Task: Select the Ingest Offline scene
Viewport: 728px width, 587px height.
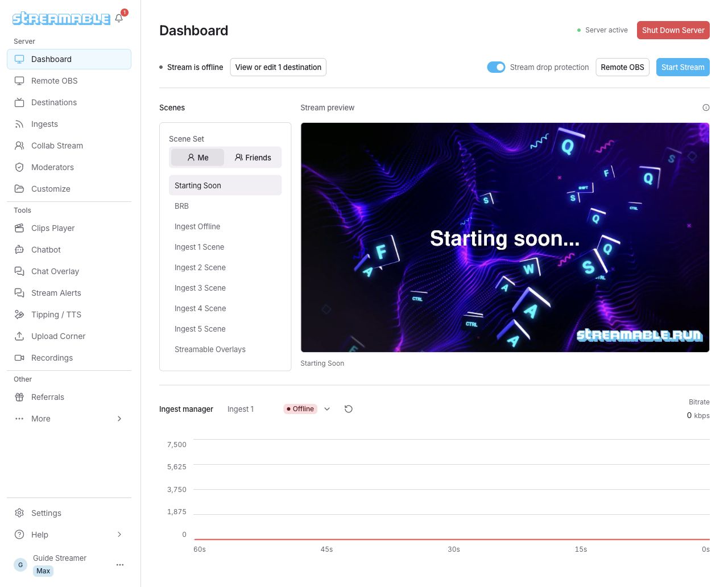Action: pos(225,226)
